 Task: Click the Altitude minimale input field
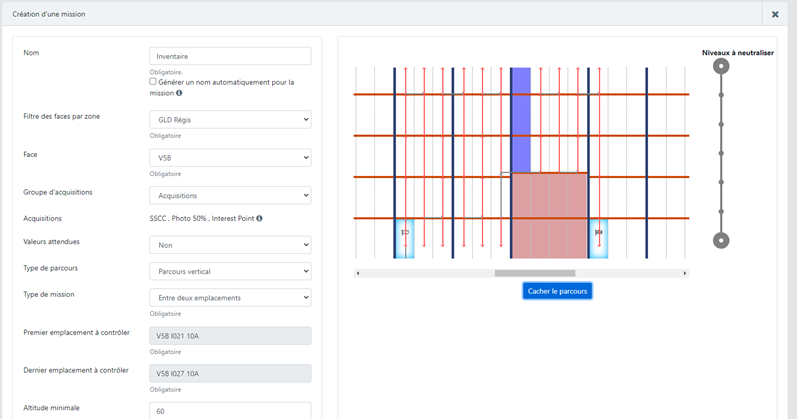point(230,410)
